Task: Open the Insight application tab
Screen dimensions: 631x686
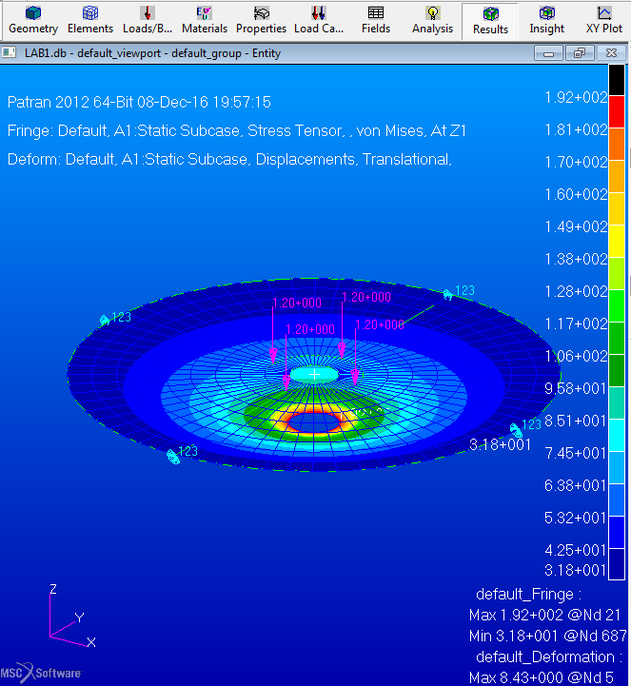Action: pyautogui.click(x=547, y=21)
